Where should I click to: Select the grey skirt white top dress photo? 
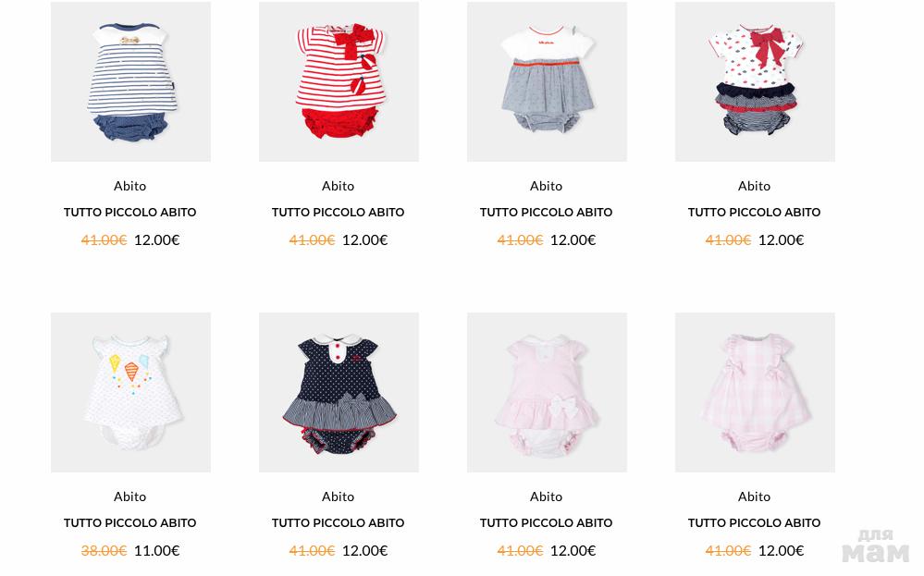(547, 81)
